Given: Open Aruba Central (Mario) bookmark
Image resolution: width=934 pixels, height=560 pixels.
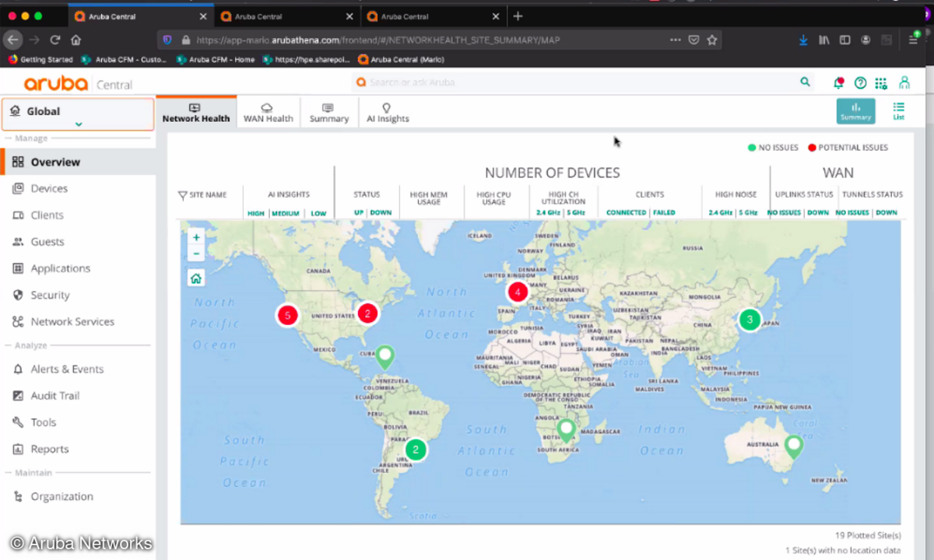Looking at the screenshot, I should 401,59.
